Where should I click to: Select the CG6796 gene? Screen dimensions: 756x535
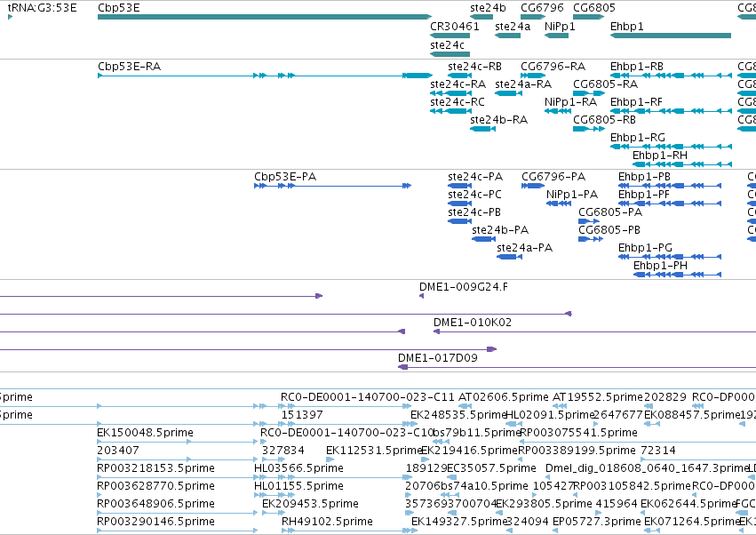533,17
